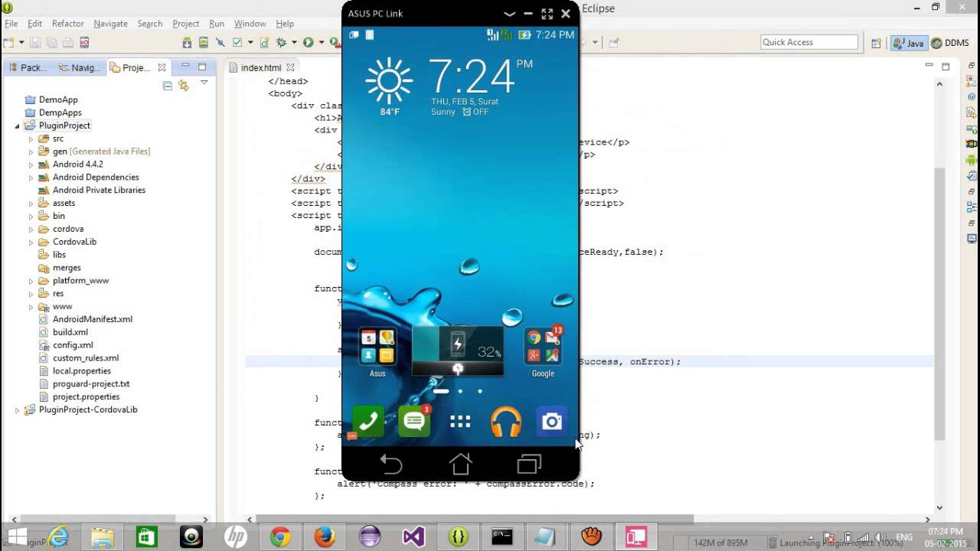Open the Asus folder on phone

point(377,353)
